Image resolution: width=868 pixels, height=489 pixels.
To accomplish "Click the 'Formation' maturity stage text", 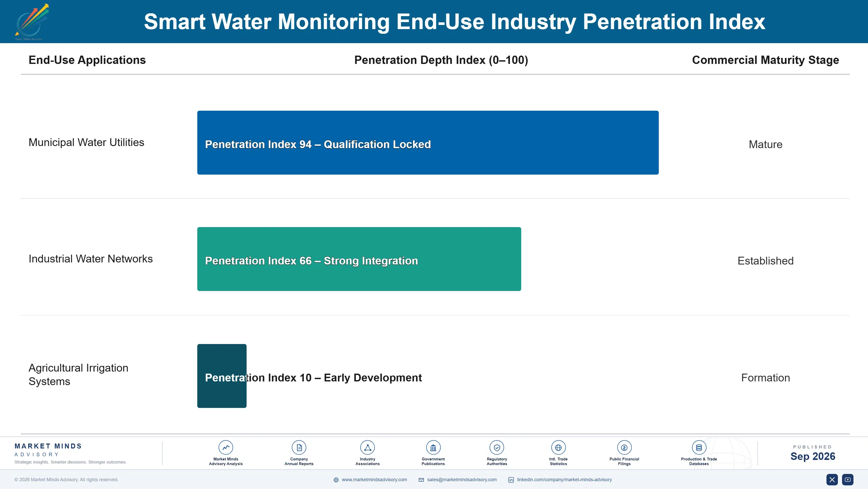I will click(x=765, y=378).
